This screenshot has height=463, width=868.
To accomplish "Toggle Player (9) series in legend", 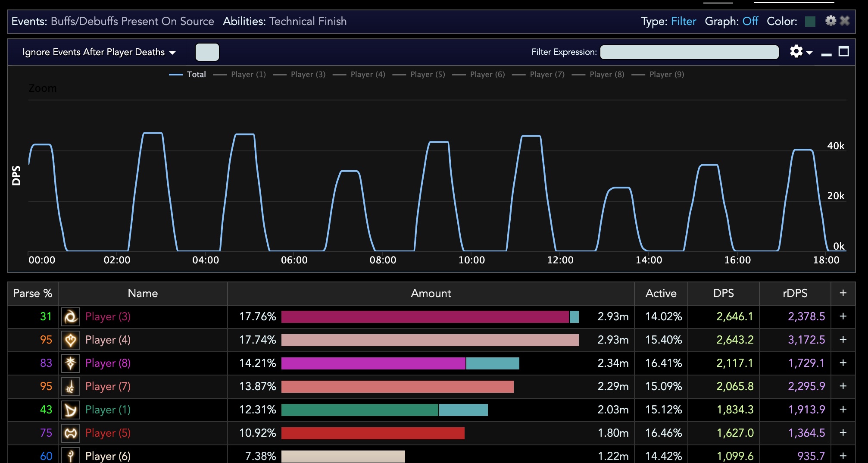I will [x=658, y=74].
